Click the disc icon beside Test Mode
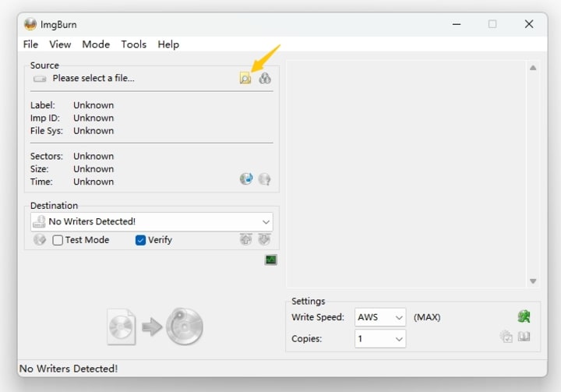This screenshot has width=561, height=392. coord(40,239)
